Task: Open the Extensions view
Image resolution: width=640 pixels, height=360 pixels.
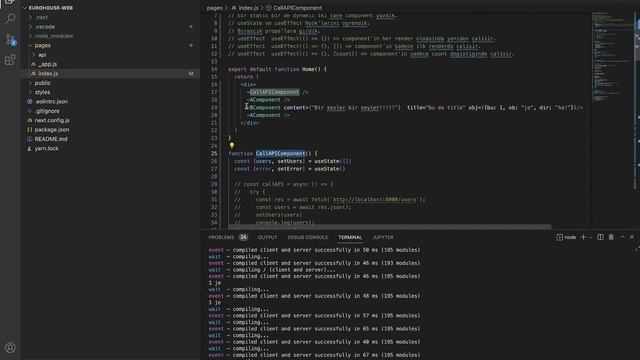Action: [x=10, y=60]
